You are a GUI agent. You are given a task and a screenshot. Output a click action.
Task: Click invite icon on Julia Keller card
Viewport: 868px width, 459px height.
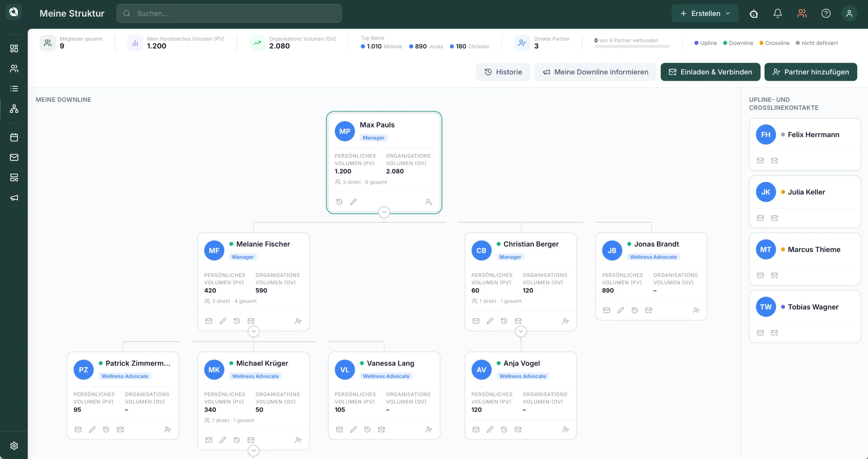775,218
